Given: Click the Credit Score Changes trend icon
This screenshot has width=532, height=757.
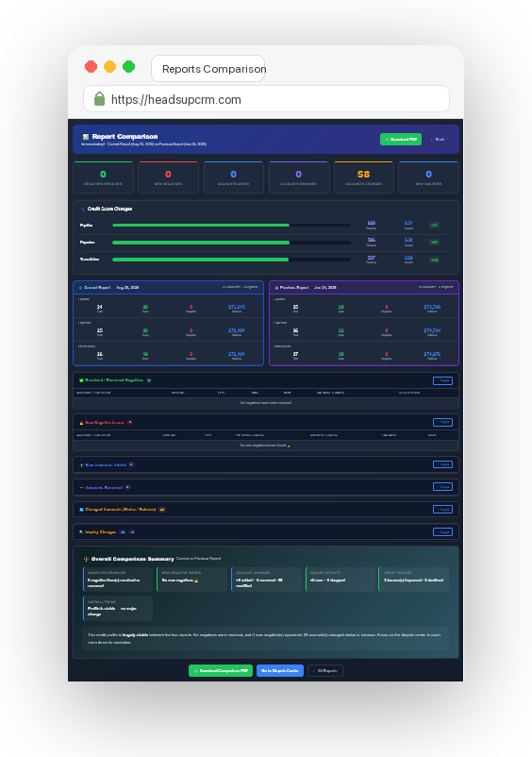Looking at the screenshot, I should click(83, 209).
